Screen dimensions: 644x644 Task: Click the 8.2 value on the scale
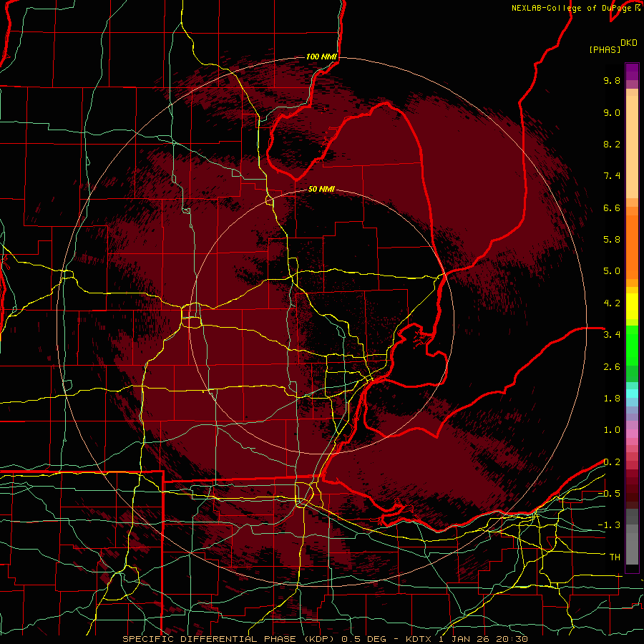coord(612,144)
